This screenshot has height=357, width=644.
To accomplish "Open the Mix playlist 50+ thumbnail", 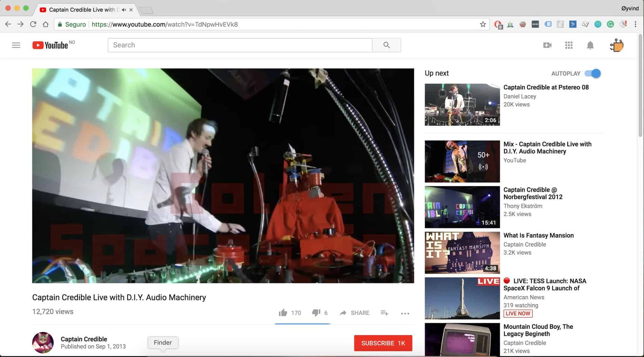I will 462,161.
